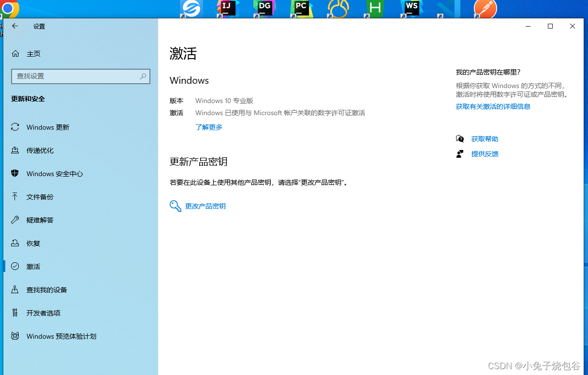Go back with the Settings back arrow

click(15, 26)
